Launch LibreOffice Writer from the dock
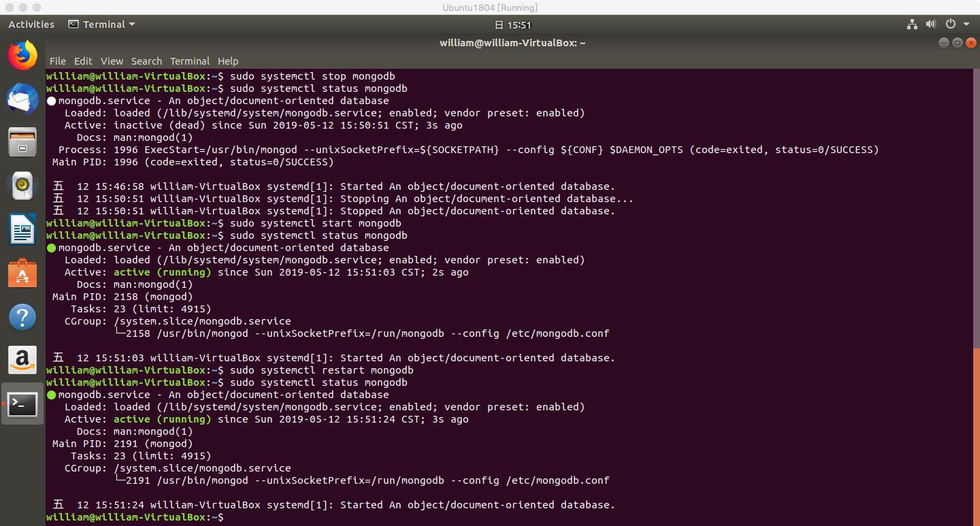 22,229
